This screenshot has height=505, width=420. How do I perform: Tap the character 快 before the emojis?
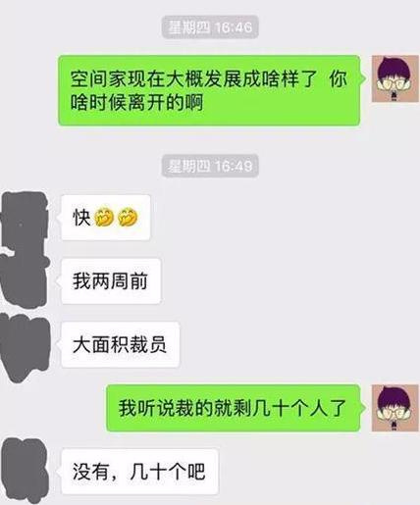81,218
